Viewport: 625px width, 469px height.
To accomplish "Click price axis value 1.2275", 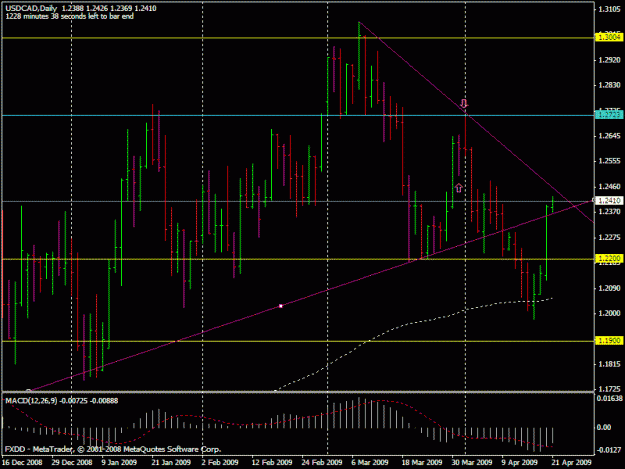I will [x=609, y=237].
